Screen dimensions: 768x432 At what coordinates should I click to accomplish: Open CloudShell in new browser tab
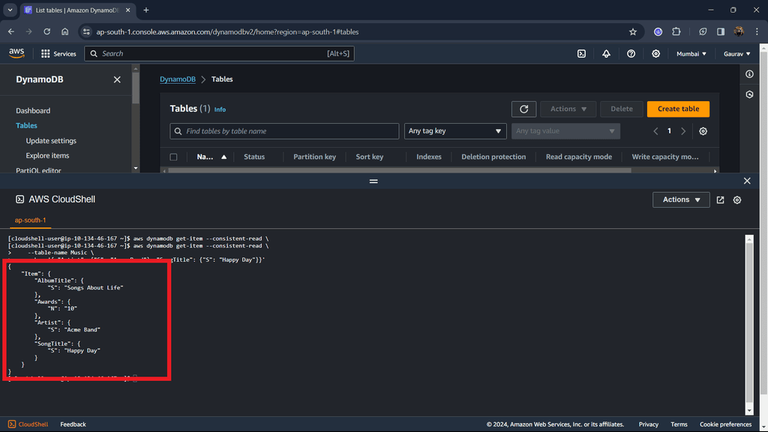click(720, 200)
